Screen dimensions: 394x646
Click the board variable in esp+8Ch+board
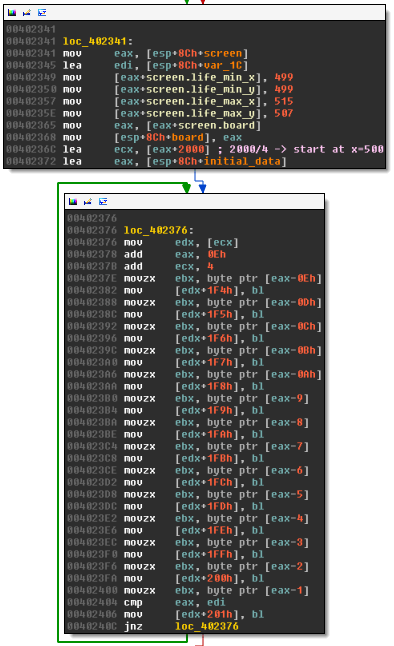[x=188, y=137]
